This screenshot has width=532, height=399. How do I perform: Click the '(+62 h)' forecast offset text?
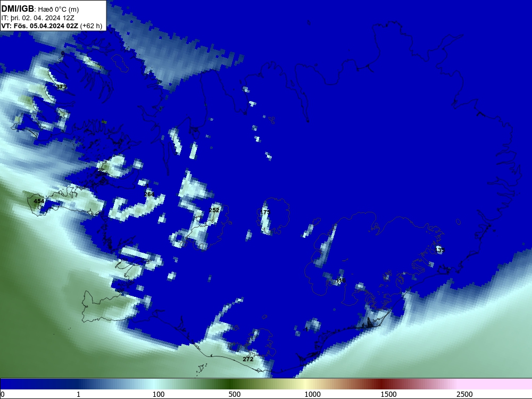click(91, 26)
